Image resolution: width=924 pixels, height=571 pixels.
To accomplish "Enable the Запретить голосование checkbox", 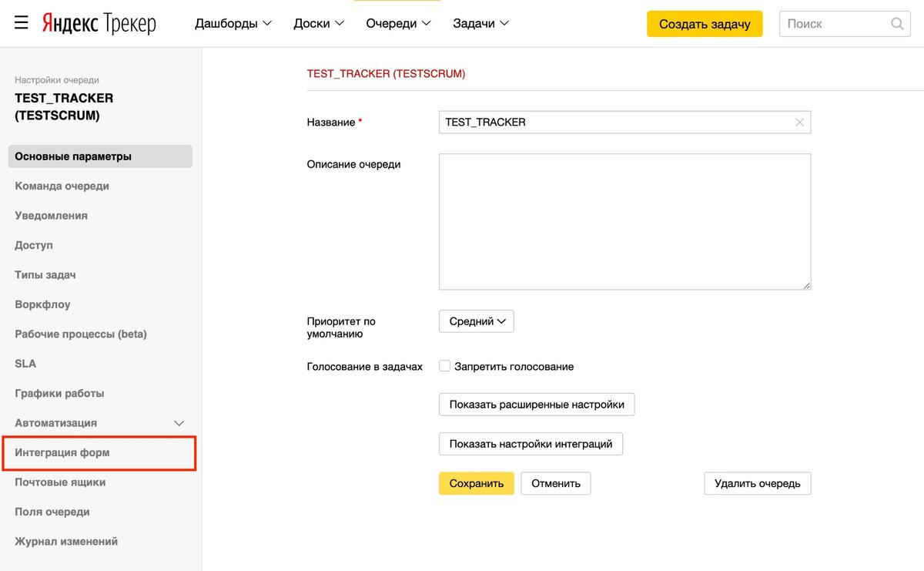I will coord(444,366).
